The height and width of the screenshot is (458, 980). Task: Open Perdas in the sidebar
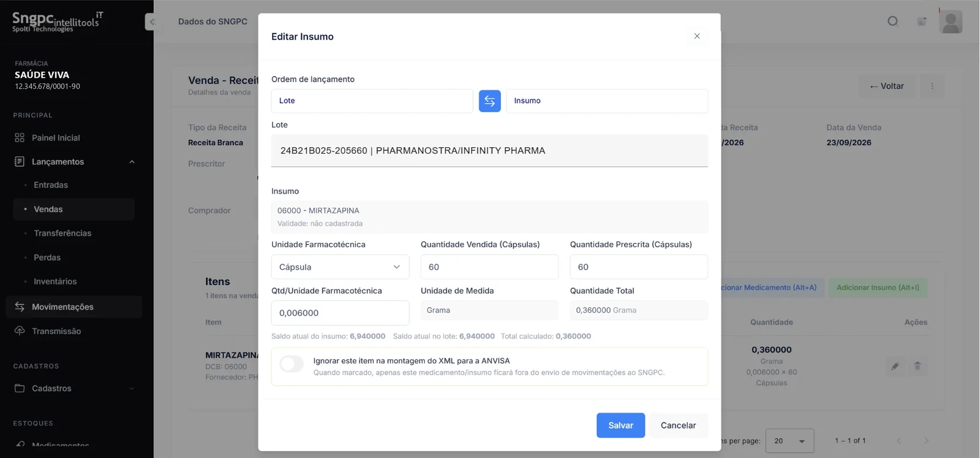point(47,258)
